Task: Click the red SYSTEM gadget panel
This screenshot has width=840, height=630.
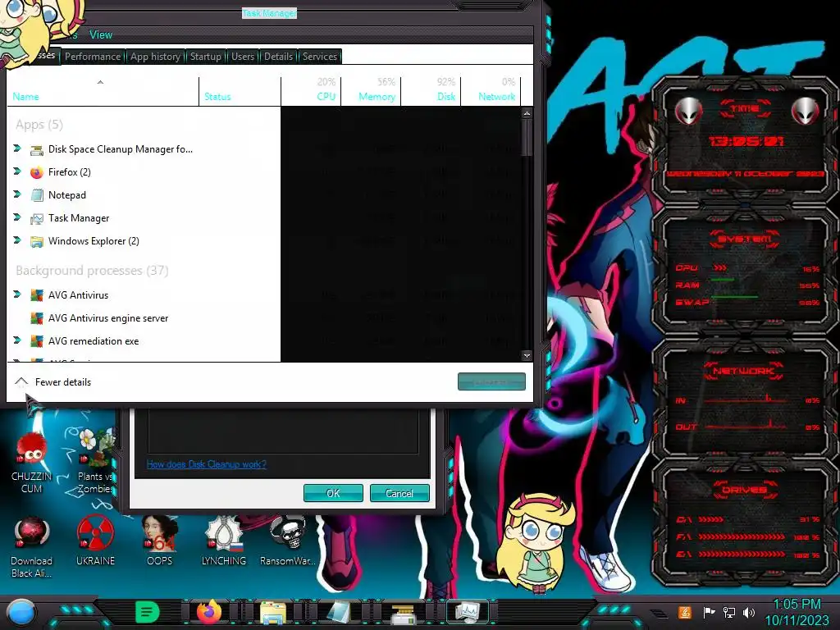Action: pos(745,272)
